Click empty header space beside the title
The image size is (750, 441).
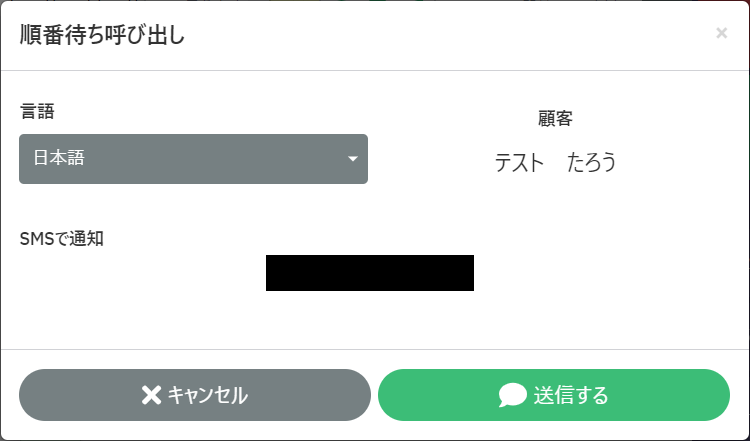450,35
